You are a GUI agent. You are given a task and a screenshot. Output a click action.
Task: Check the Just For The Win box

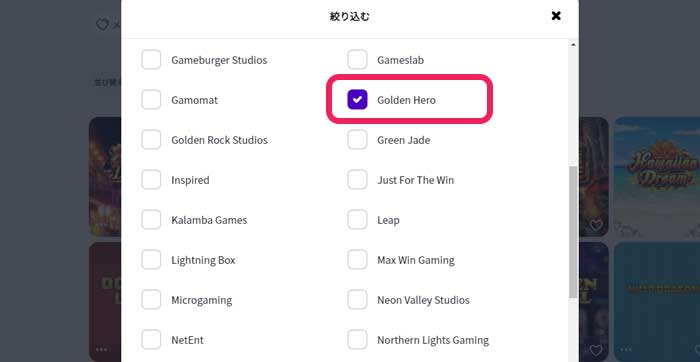click(x=357, y=180)
